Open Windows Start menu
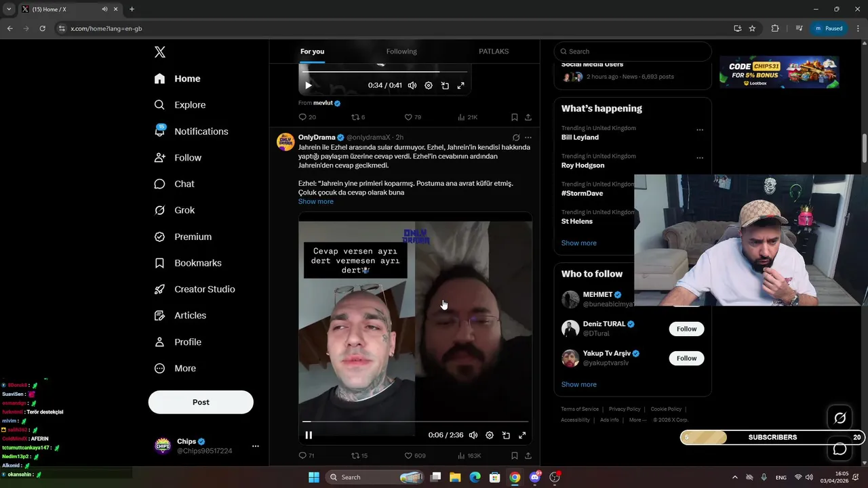The width and height of the screenshot is (868, 488). pos(314,477)
